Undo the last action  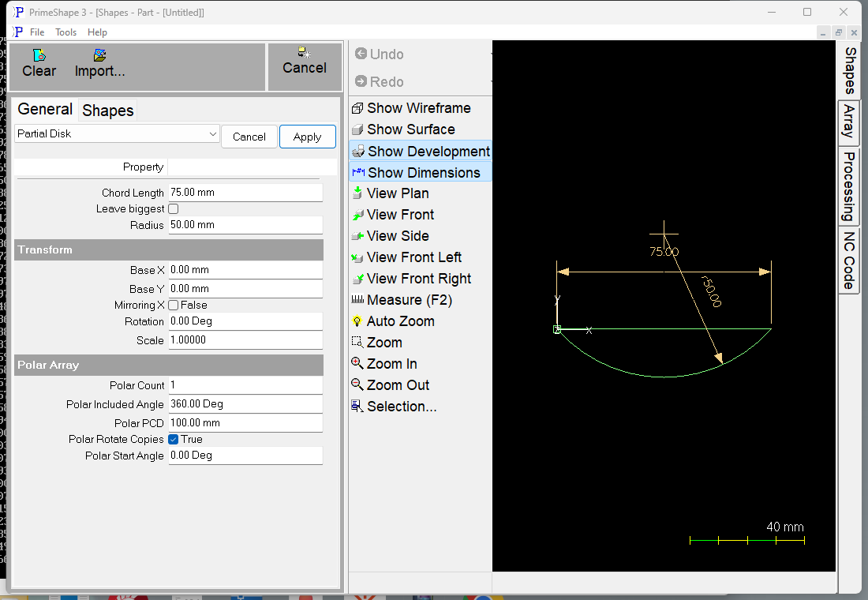click(x=380, y=54)
